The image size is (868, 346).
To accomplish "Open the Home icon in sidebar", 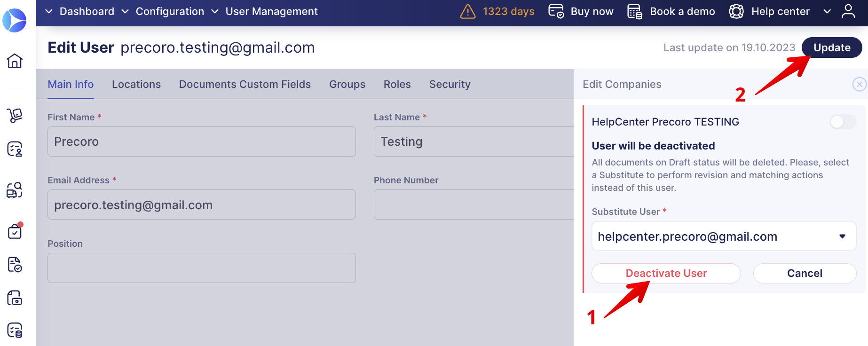I will (15, 61).
